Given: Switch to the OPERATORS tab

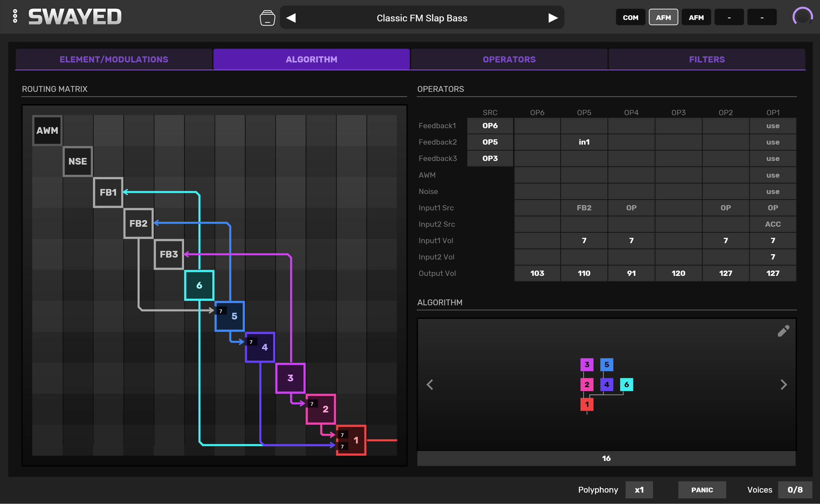Looking at the screenshot, I should pyautogui.click(x=509, y=59).
